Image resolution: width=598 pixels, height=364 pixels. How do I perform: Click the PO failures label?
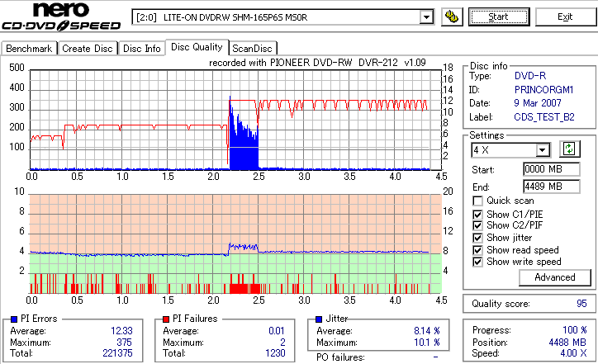pyautogui.click(x=340, y=357)
